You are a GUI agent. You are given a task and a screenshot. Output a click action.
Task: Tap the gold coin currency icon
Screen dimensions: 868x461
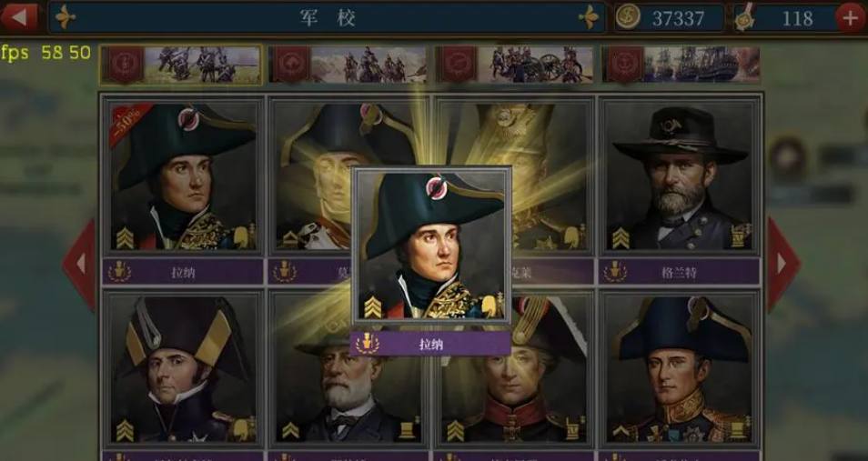click(x=628, y=17)
